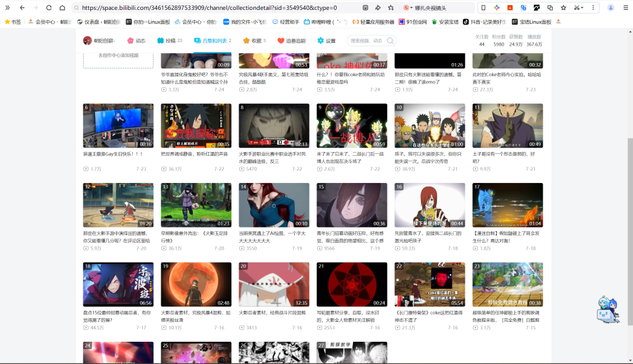Open the 收藏 tab
The image size is (633, 364).
click(x=254, y=40)
